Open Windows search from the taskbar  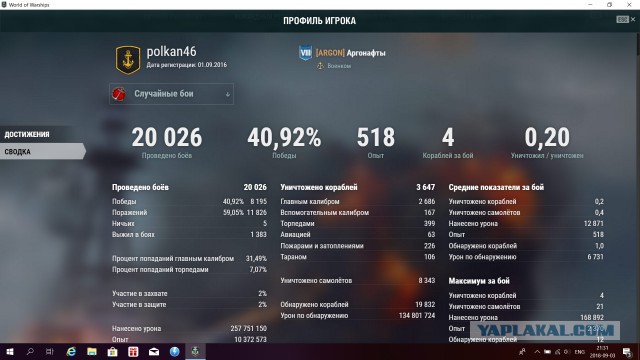(x=30, y=351)
